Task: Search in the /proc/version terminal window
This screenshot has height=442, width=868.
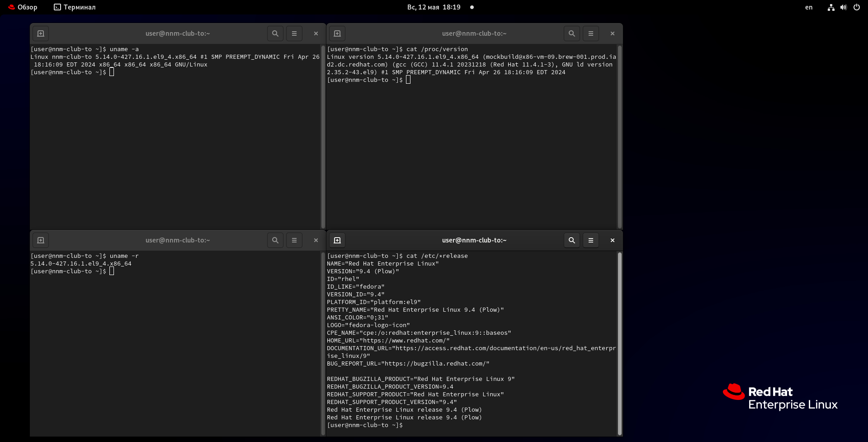Action: [571, 33]
